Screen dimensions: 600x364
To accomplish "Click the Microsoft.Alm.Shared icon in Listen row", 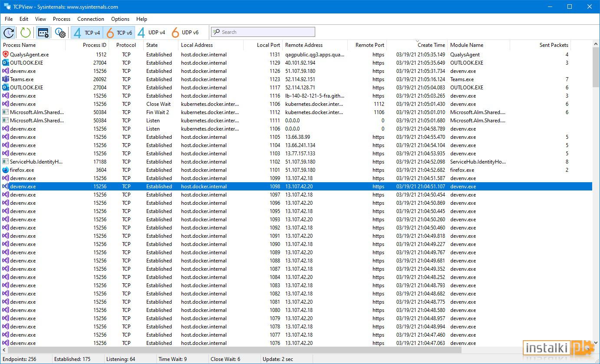I will click(x=5, y=121).
